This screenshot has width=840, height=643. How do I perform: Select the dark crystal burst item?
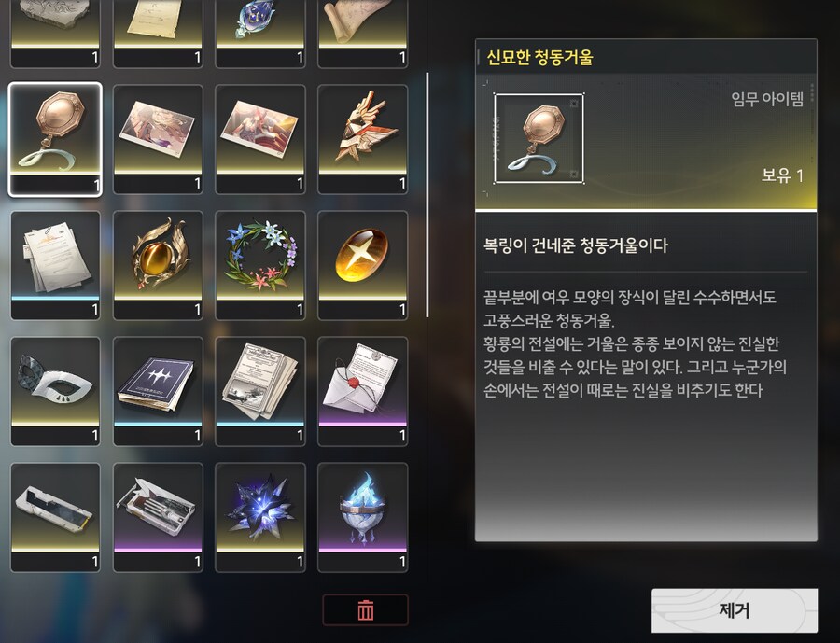pos(260,518)
